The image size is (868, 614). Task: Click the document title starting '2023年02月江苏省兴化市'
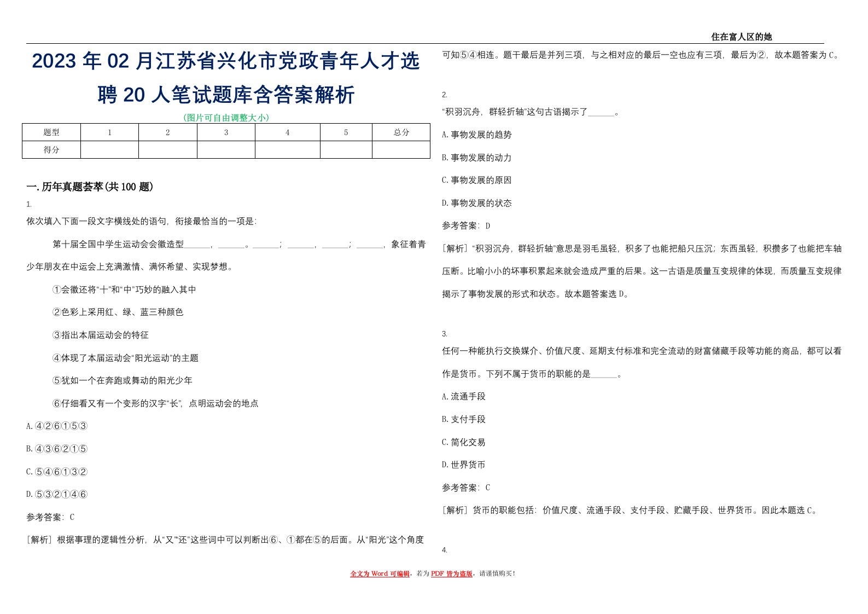226,77
